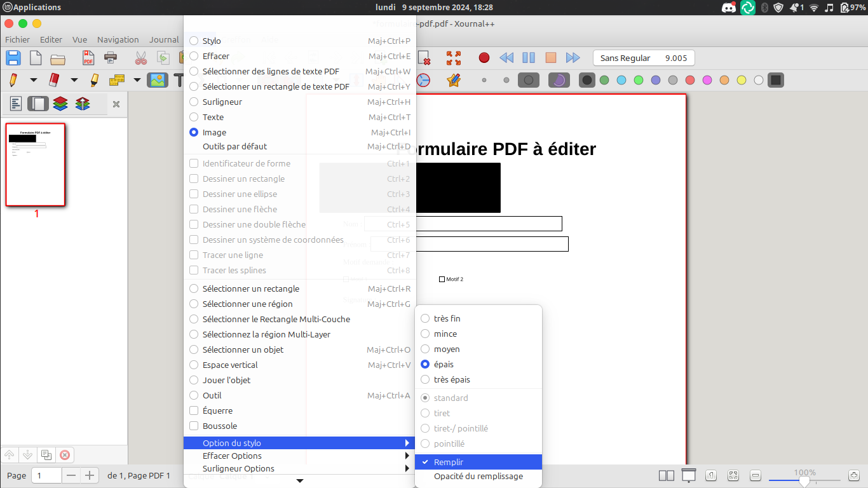Select the yellow Highlighter tool icon
Image resolution: width=868 pixels, height=488 pixels.
[94, 80]
